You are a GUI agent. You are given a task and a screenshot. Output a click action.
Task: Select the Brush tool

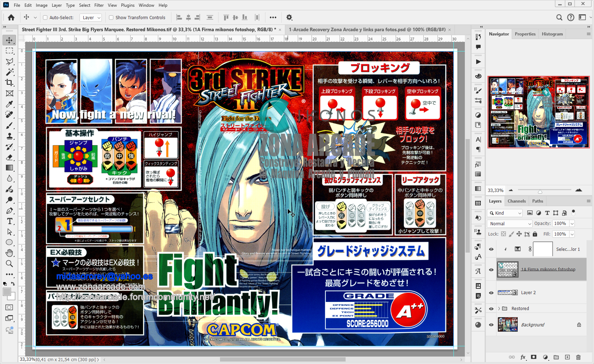click(x=10, y=125)
